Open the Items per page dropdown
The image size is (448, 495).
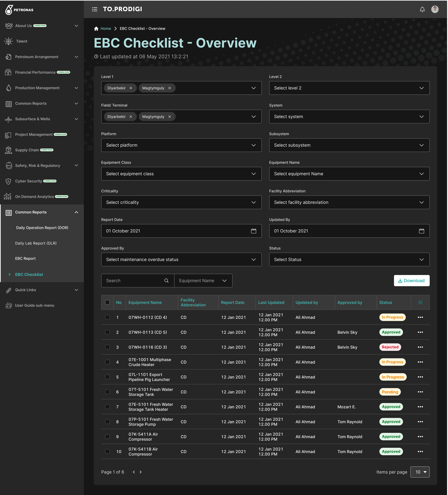420,472
